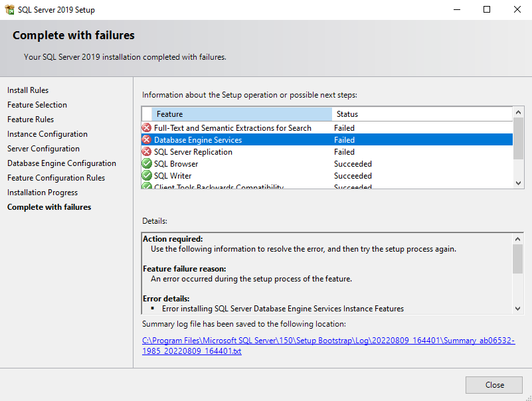Click the Server Configuration step
The width and height of the screenshot is (532, 401).
(43, 149)
